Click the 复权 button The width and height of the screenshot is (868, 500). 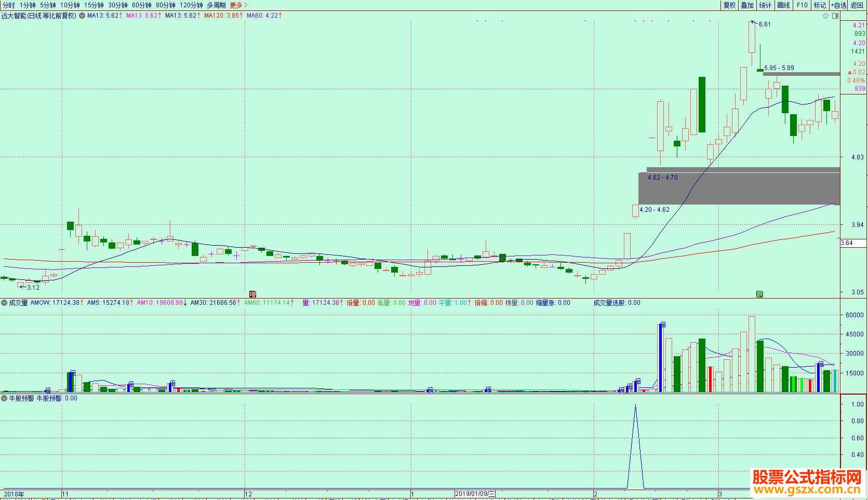tap(729, 5)
